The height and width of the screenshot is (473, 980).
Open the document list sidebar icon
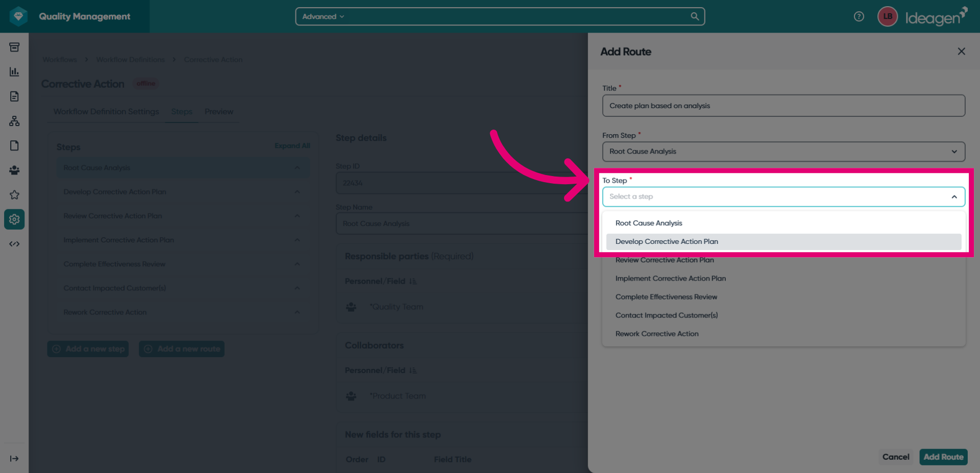coord(14,96)
